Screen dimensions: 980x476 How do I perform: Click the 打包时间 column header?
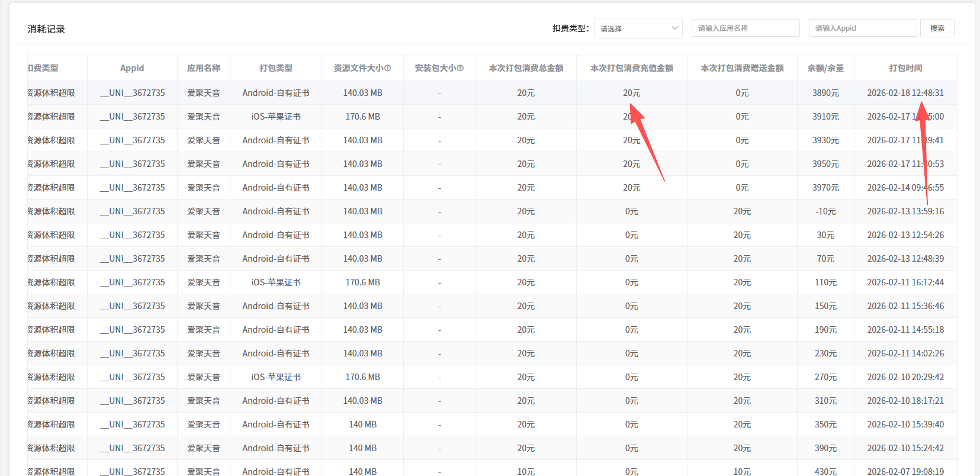(x=905, y=68)
